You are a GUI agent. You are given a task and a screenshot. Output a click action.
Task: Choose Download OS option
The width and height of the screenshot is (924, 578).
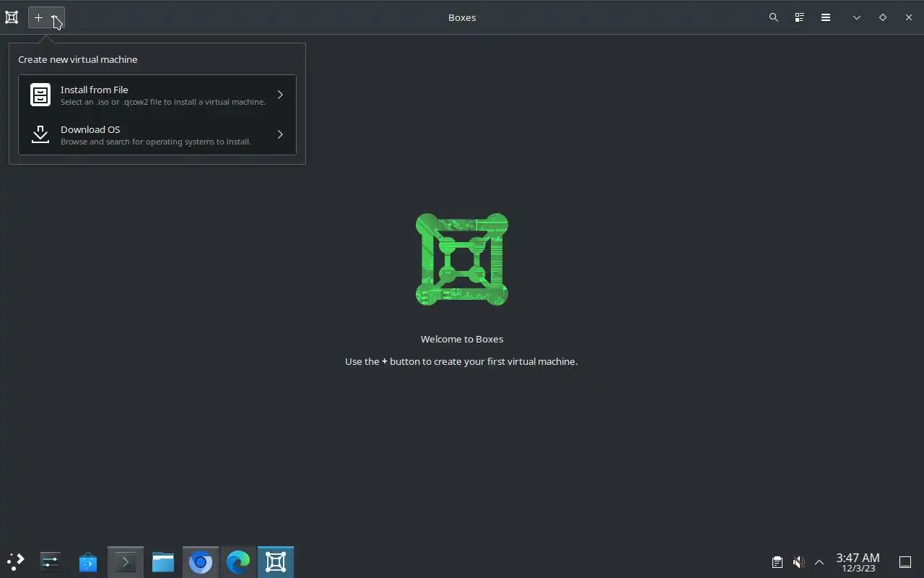coord(157,134)
